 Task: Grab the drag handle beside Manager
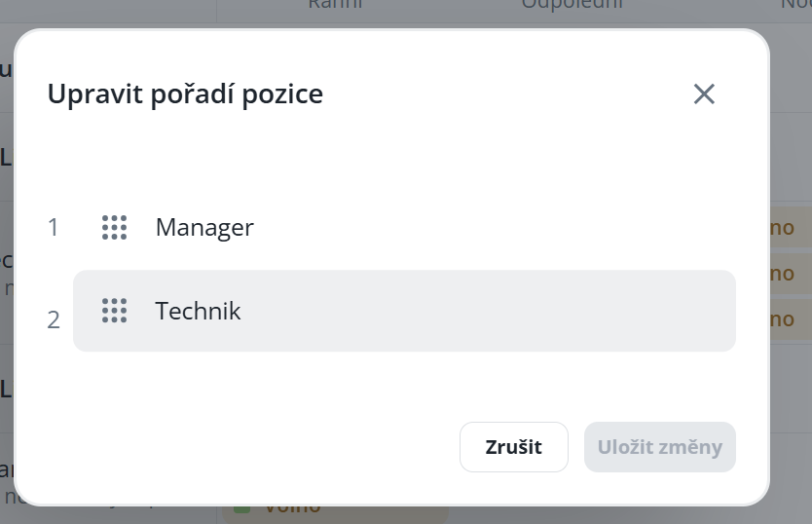[x=114, y=227]
